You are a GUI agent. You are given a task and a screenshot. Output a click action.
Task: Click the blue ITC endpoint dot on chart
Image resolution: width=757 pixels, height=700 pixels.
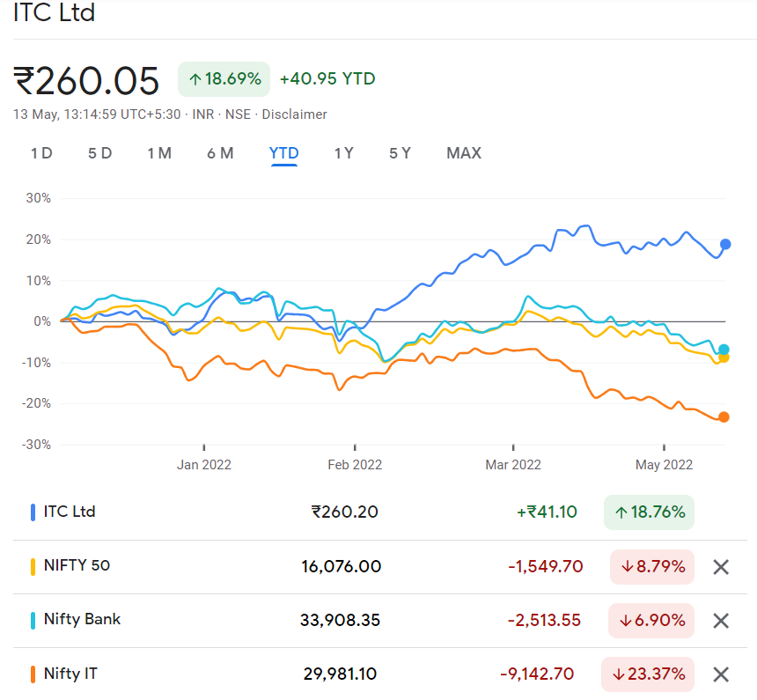[725, 244]
